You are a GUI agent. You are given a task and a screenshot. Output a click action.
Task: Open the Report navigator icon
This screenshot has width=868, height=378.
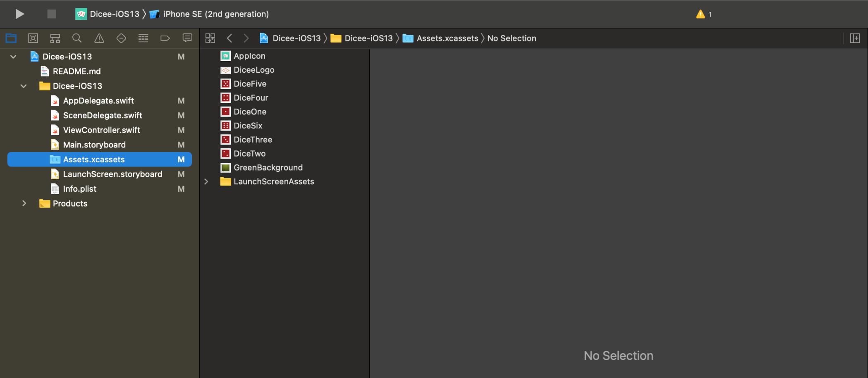point(187,38)
